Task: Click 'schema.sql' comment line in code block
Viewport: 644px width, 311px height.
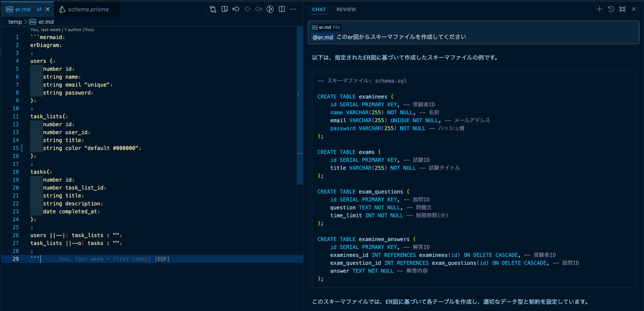Action: tap(362, 81)
